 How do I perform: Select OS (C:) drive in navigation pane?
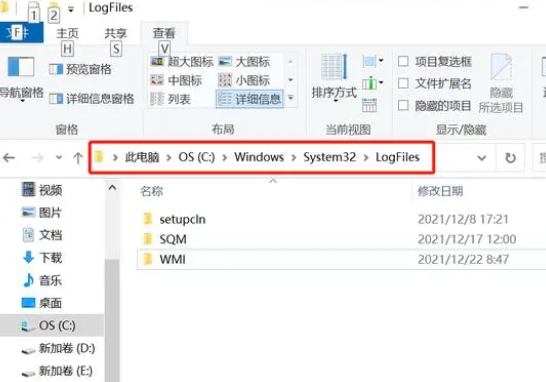[x=52, y=325]
